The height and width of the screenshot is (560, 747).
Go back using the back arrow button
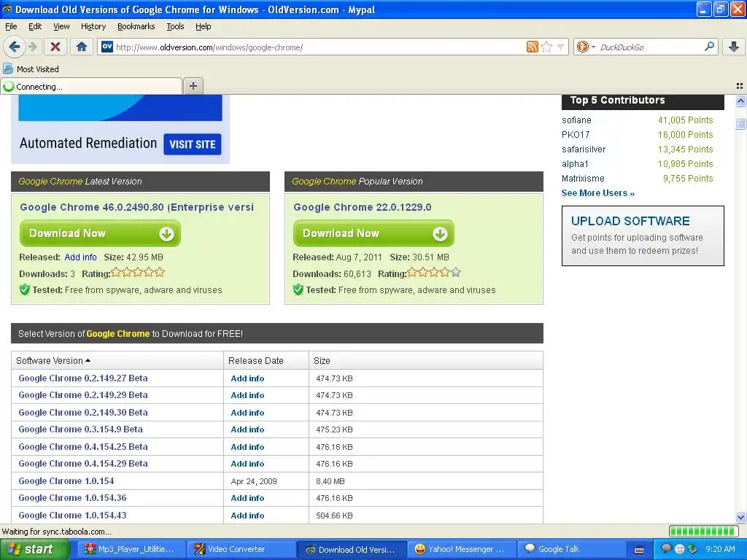14,47
